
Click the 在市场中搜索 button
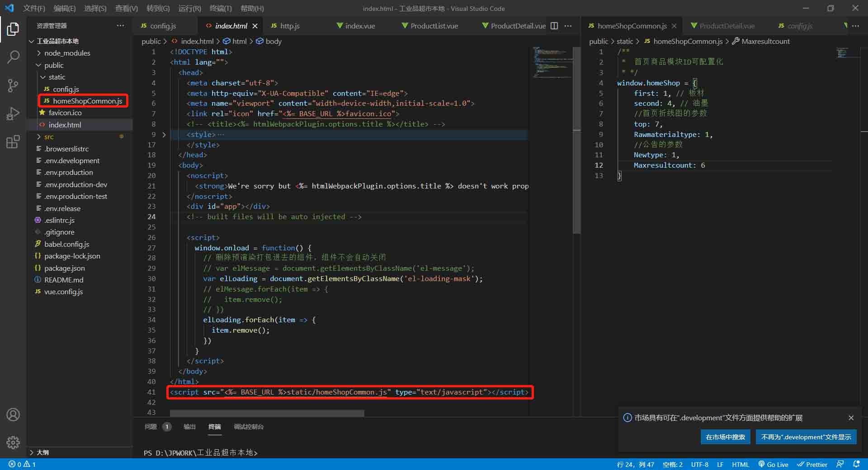(x=725, y=437)
